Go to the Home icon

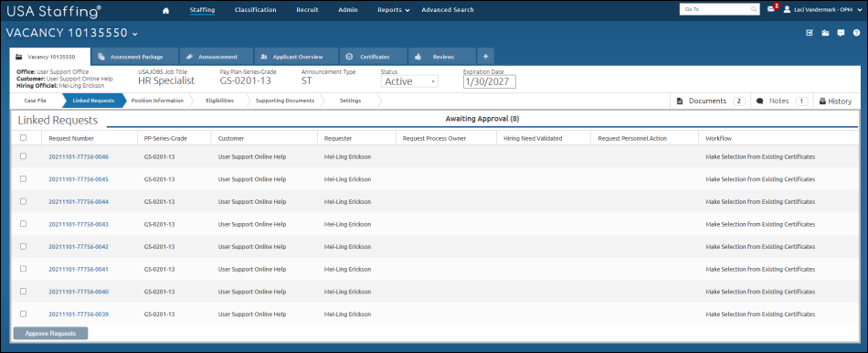click(165, 10)
